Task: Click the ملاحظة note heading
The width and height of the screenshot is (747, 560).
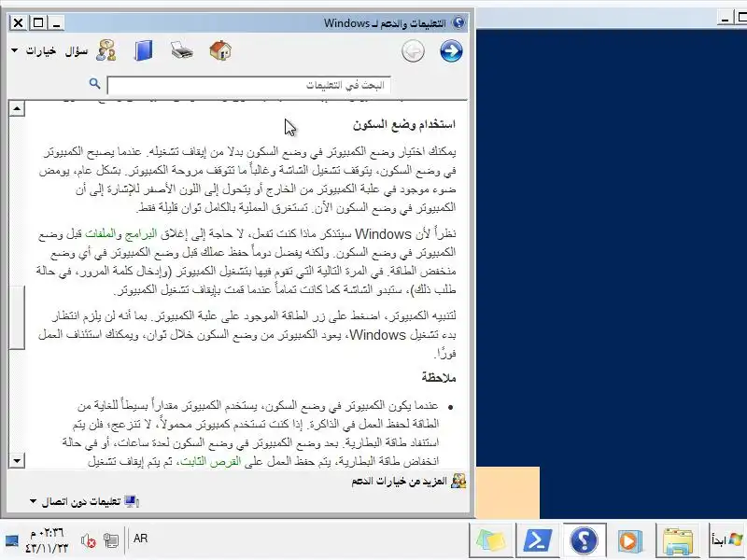Action: coord(439,378)
